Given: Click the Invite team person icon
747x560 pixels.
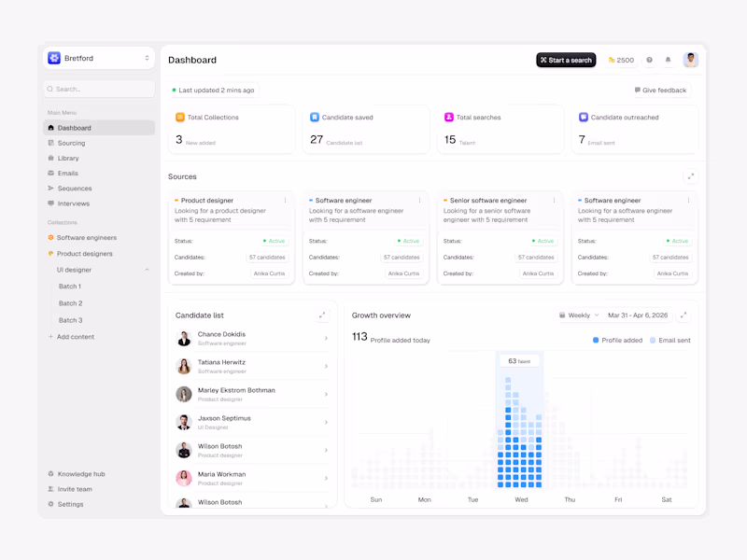Looking at the screenshot, I should pyautogui.click(x=51, y=489).
